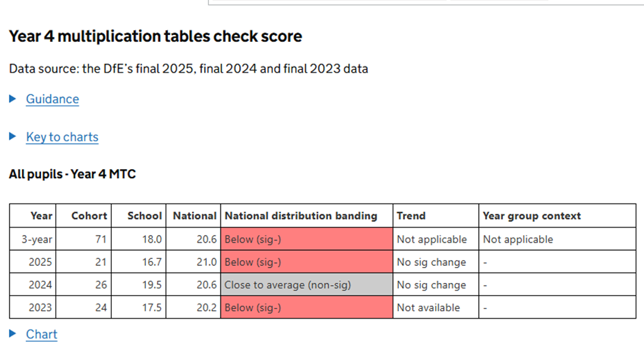Click the 2023 Below (sig-) red cell
The width and height of the screenshot is (644, 359).
[x=306, y=308]
